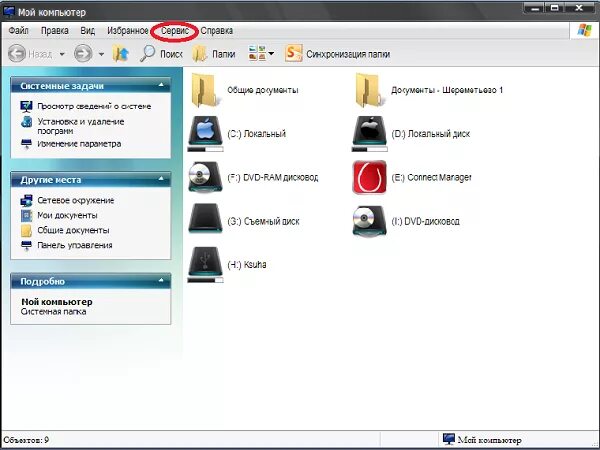Open the Вид menu
600x450 pixels.
pyautogui.click(x=88, y=31)
